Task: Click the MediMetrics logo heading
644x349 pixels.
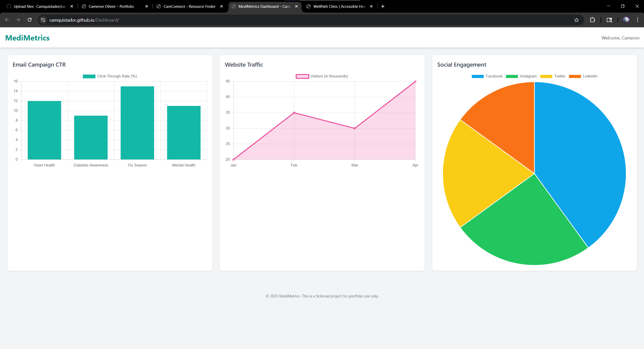Action: coord(27,38)
